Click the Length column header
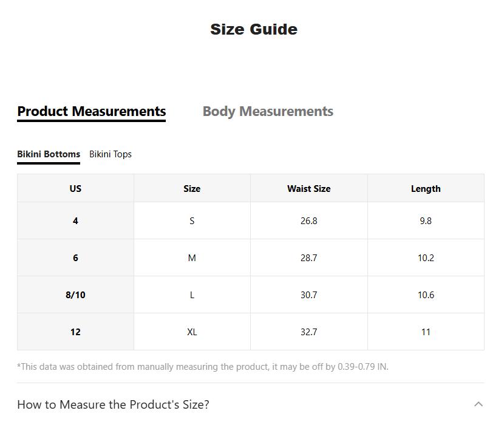The height and width of the screenshot is (436, 504). [426, 189]
